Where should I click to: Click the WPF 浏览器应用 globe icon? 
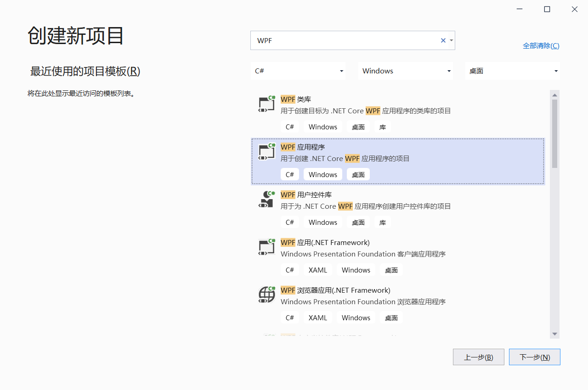[266, 295]
